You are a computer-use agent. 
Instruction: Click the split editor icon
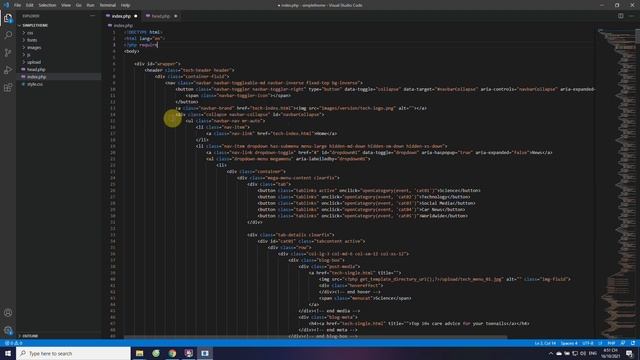tap(620, 16)
